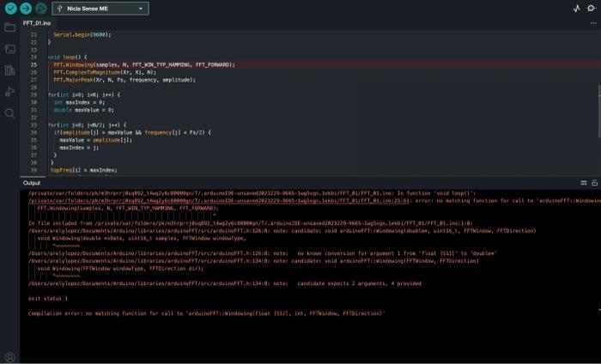The image size is (601, 364).
Task: Open the Serial Plotter icon
Action: tap(577, 9)
